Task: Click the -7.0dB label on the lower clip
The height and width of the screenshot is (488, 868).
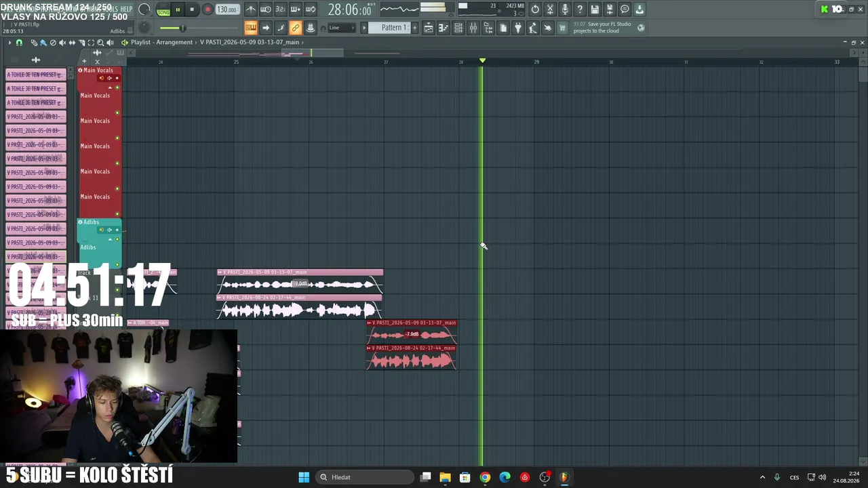Action: [412, 334]
